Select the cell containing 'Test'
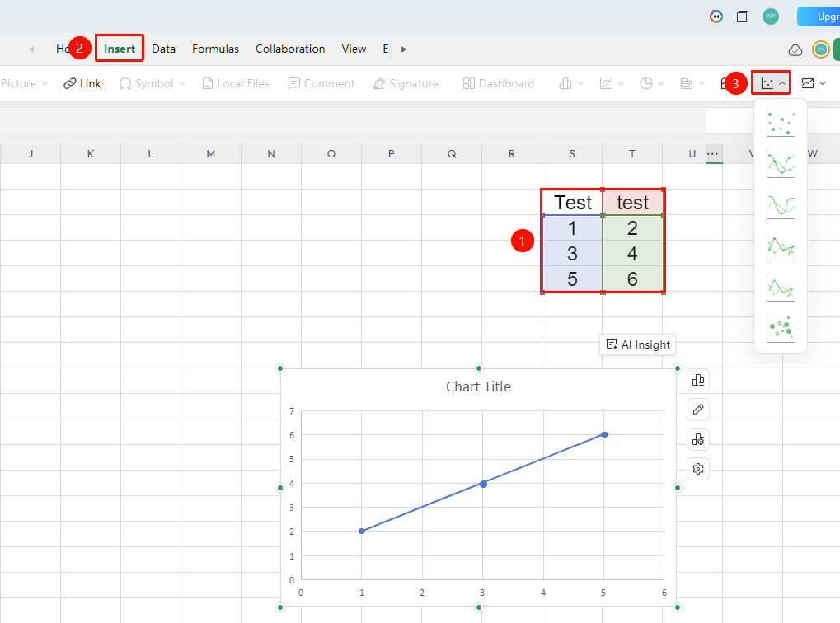This screenshot has height=623, width=840. [x=572, y=203]
